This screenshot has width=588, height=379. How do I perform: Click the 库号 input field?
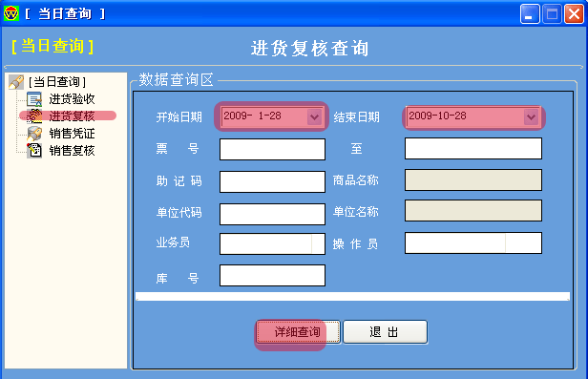click(272, 275)
